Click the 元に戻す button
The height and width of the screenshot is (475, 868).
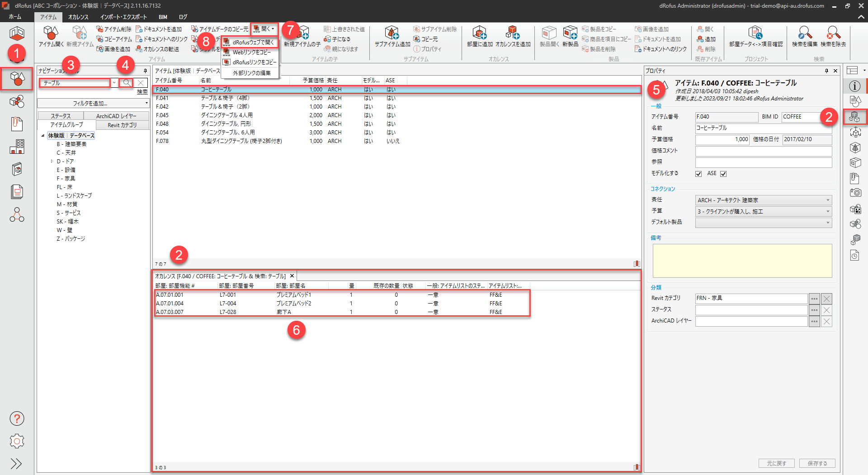[x=776, y=463]
